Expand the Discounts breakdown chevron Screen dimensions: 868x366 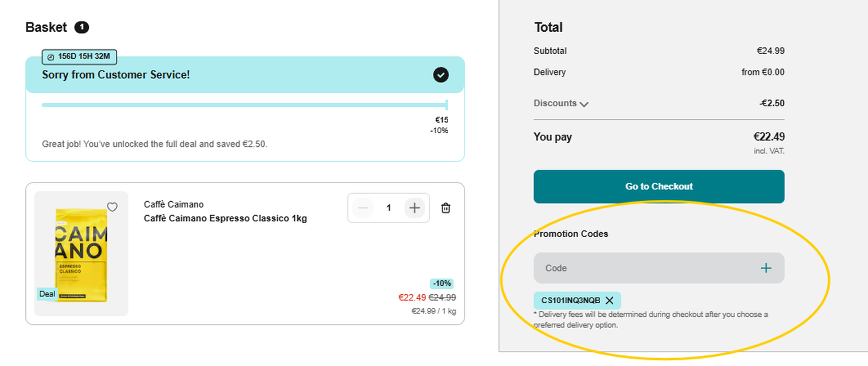584,104
